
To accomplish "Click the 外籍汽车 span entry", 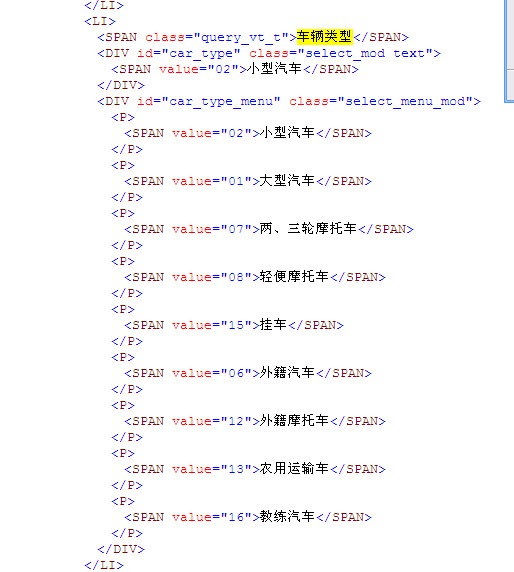I will (x=248, y=373).
